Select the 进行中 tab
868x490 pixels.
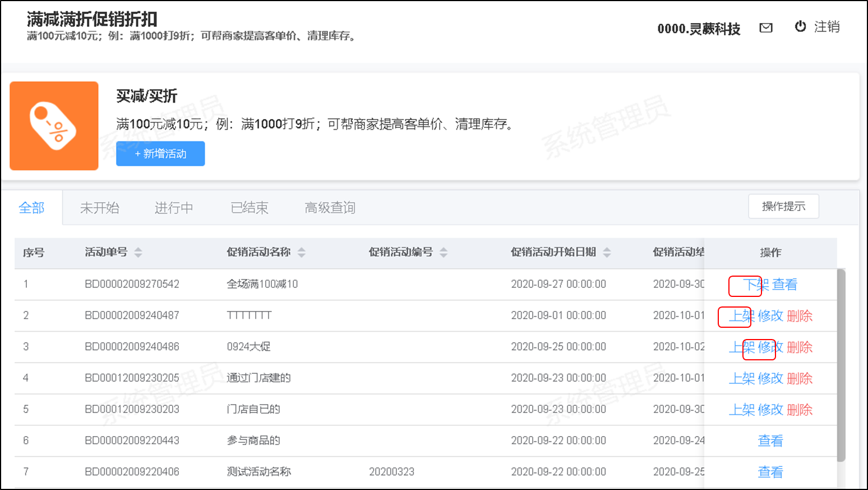point(174,208)
